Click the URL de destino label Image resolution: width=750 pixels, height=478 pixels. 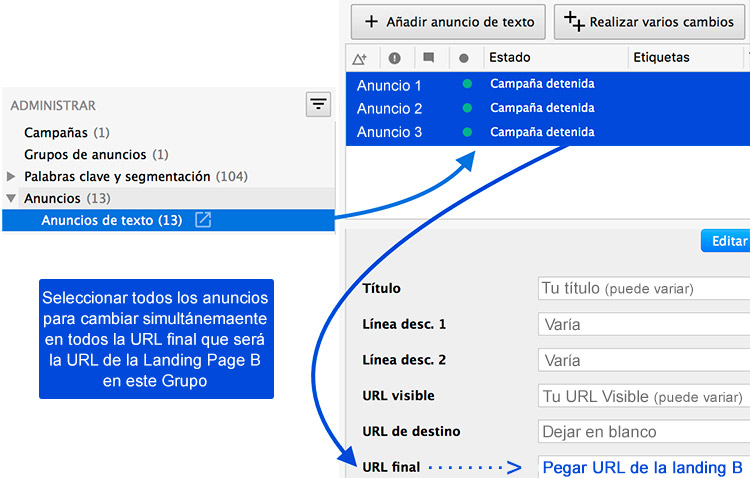click(x=411, y=432)
